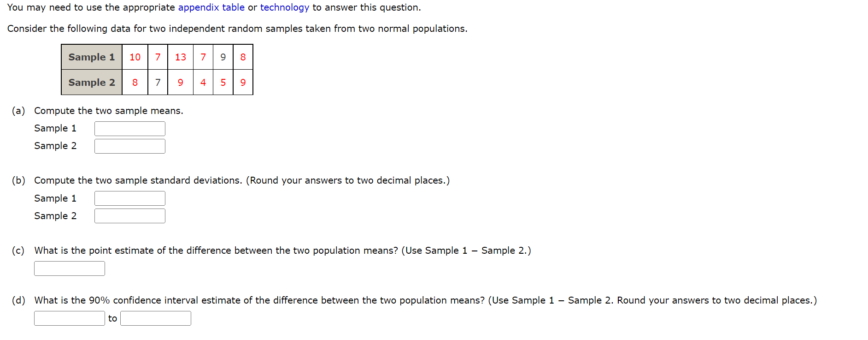This screenshot has width=868, height=340.
Task: Click the appendix table link
Action: 212,7
